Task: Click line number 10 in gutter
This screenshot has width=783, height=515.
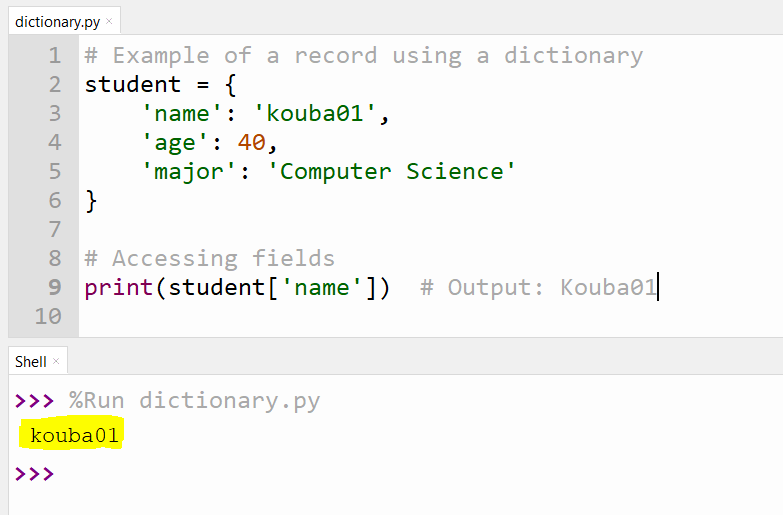Action: coord(47,317)
